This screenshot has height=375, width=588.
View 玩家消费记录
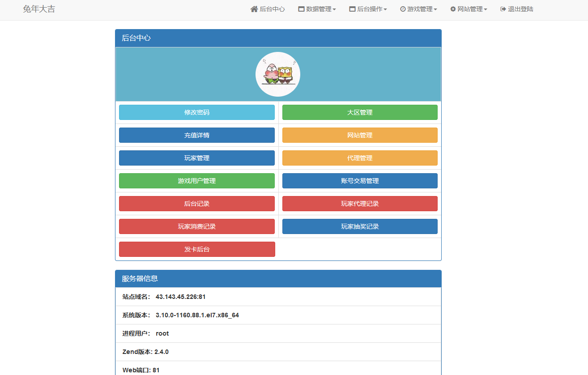(197, 226)
